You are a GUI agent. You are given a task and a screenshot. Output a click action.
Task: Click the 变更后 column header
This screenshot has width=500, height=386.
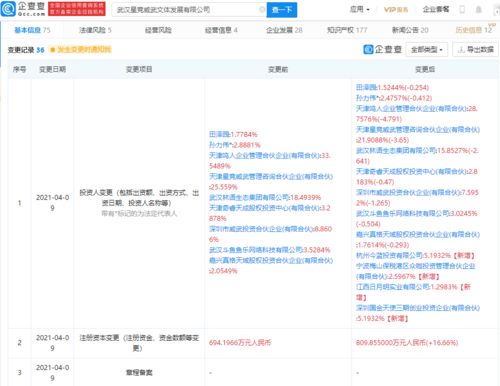point(425,69)
